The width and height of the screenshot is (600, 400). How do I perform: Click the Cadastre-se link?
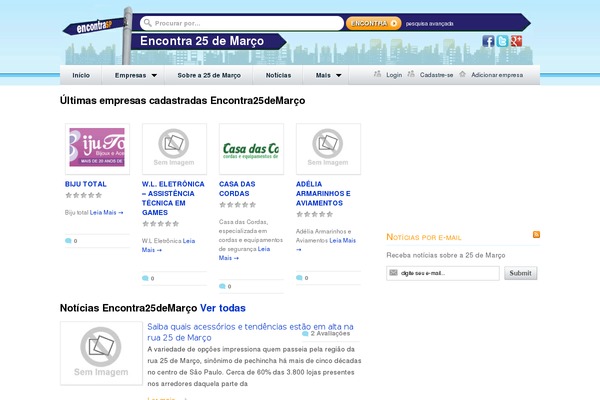click(436, 75)
